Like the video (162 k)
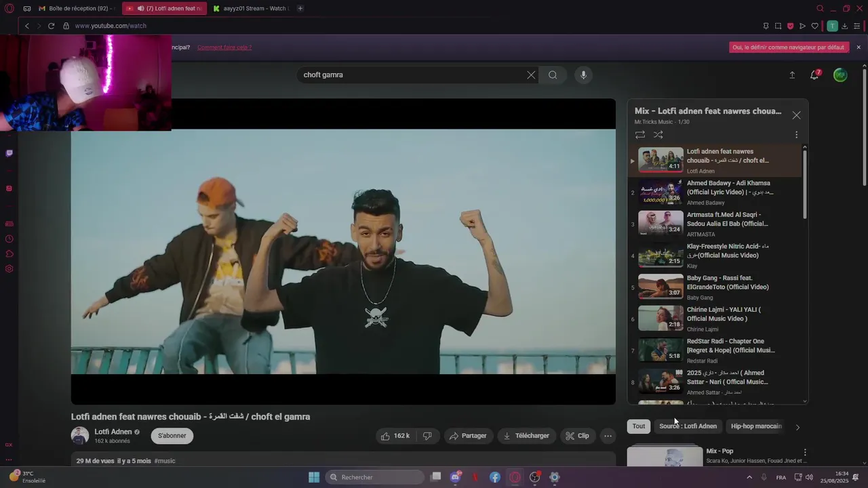 tap(395, 436)
